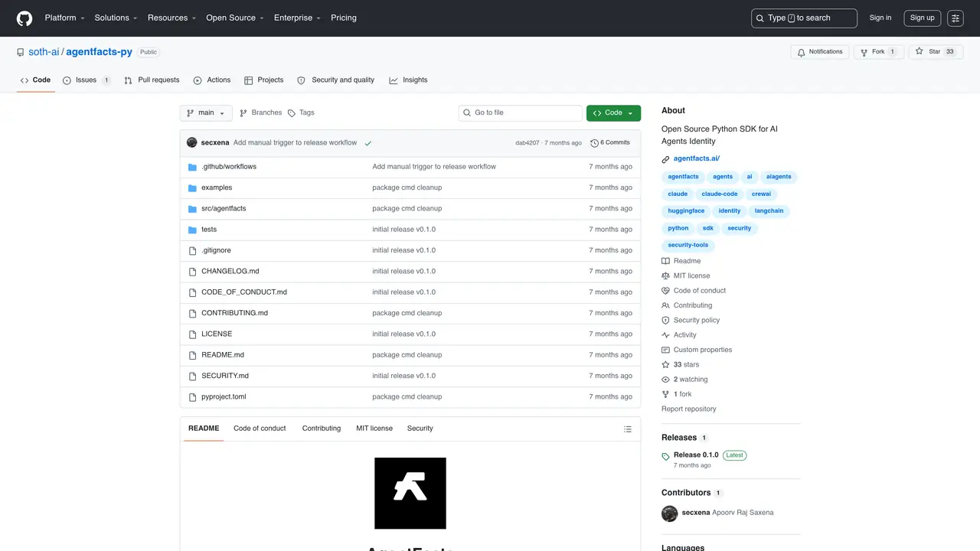Open the soth-ai owner link
This screenshot has width=980, height=551.
point(44,52)
